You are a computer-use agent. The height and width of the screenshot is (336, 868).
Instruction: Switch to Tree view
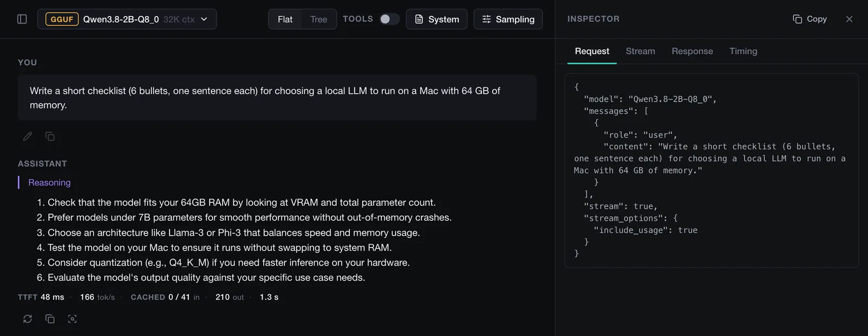pyautogui.click(x=318, y=19)
